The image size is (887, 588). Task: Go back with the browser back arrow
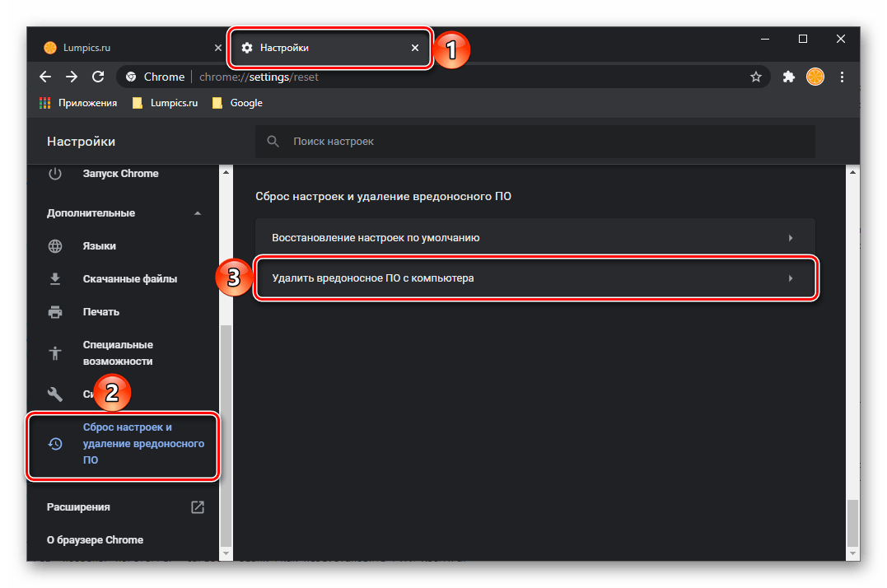point(45,77)
